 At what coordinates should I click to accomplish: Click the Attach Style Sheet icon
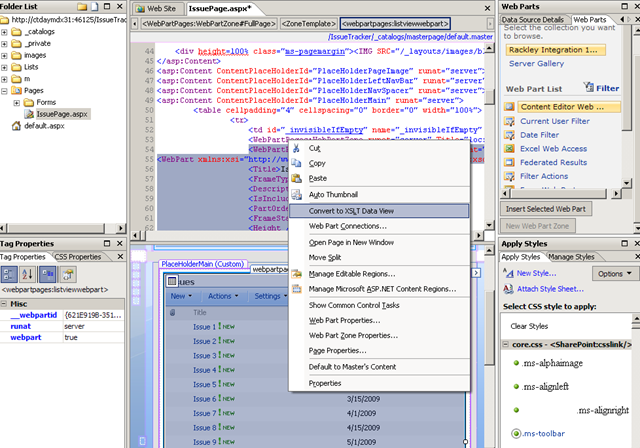pyautogui.click(x=508, y=289)
